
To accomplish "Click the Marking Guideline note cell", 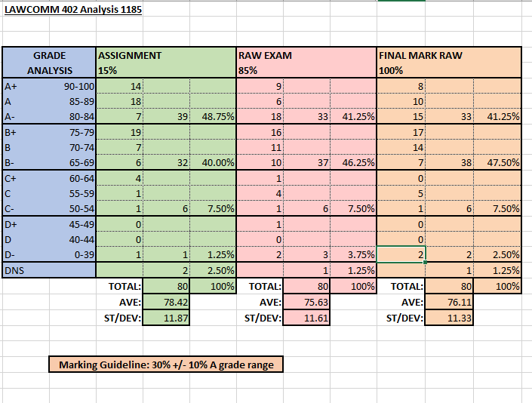I will point(166,365).
